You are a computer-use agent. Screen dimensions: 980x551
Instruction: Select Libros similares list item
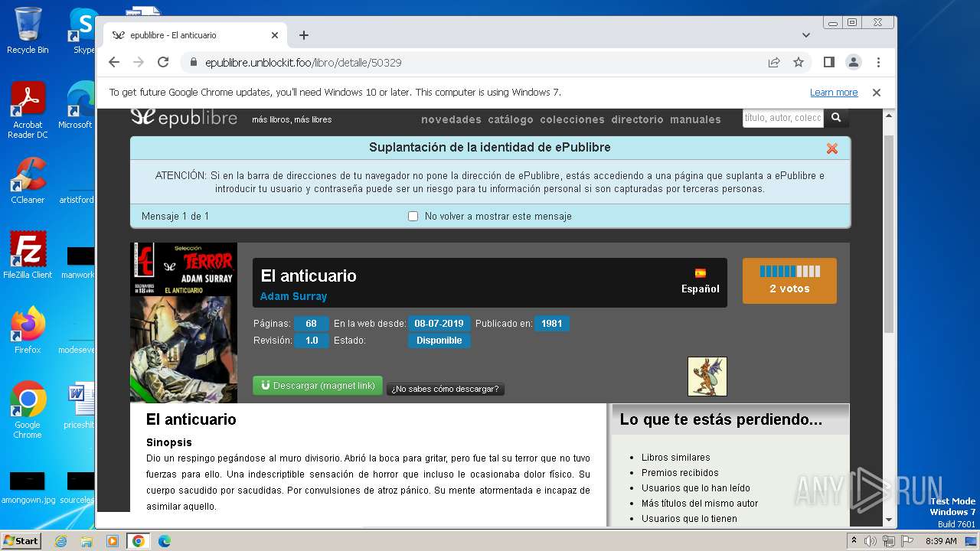[675, 458]
